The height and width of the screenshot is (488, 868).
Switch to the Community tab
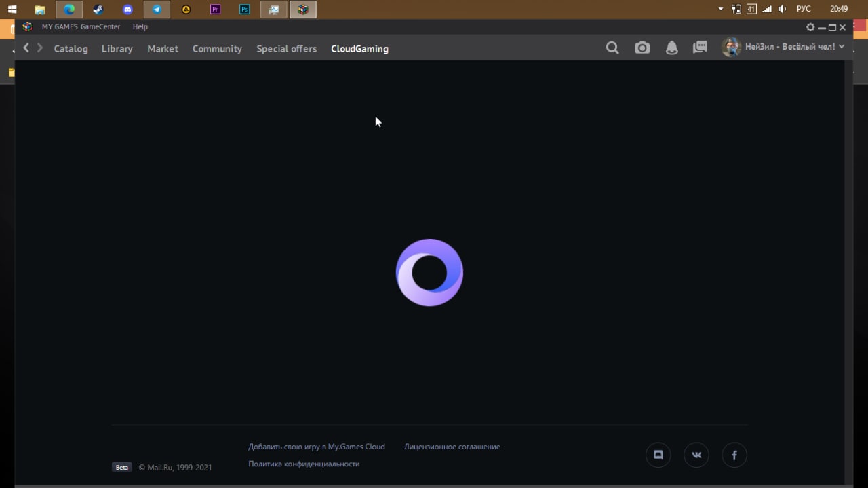click(217, 49)
